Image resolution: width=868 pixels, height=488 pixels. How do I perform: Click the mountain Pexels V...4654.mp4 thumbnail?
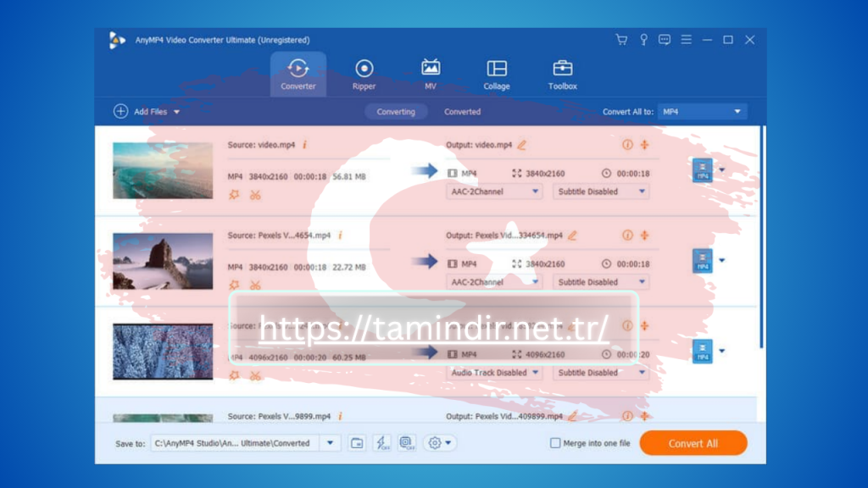point(163,261)
